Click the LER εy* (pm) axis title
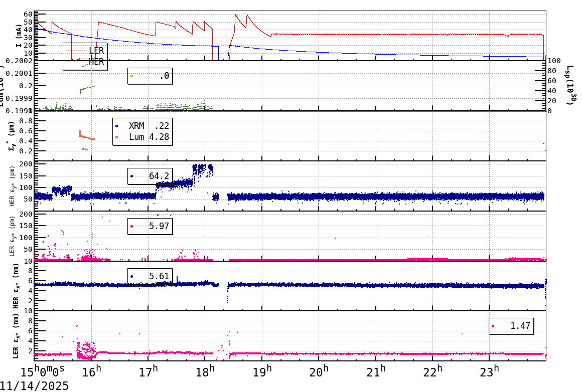This screenshot has height=392, width=582. pyautogui.click(x=12, y=236)
